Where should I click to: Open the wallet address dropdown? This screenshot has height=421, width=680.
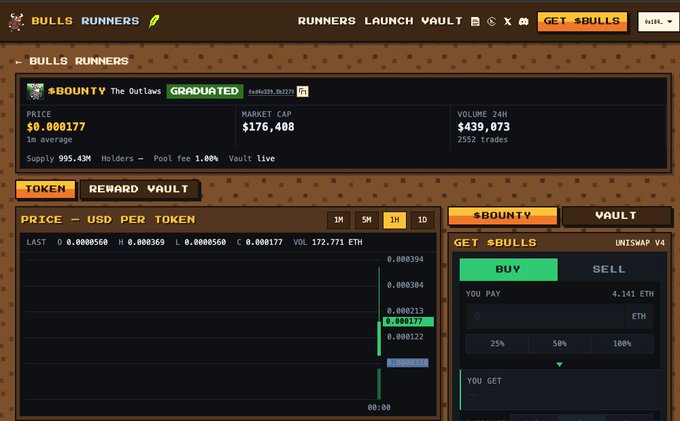click(658, 21)
